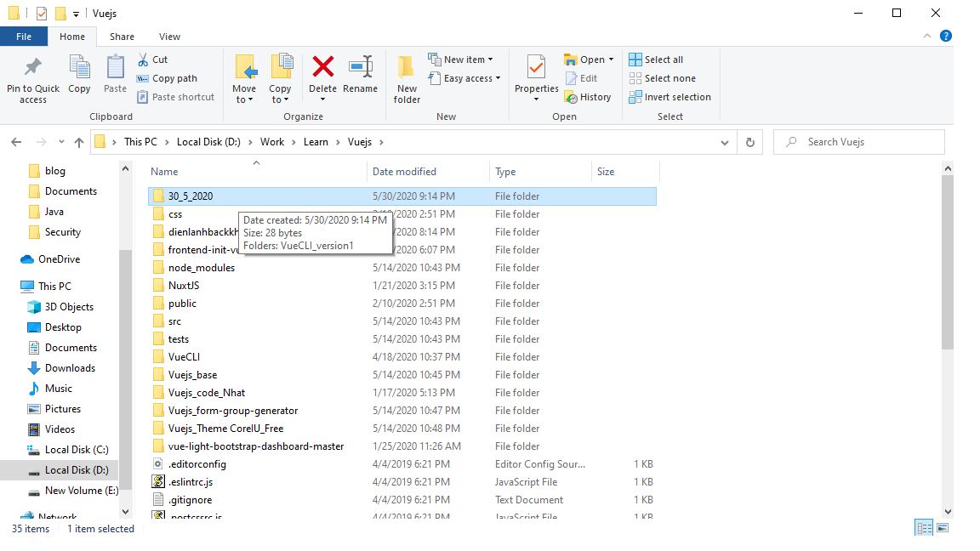Image resolution: width=980 pixels, height=551 pixels.
Task: Open the Move to menu
Action: coord(244,79)
